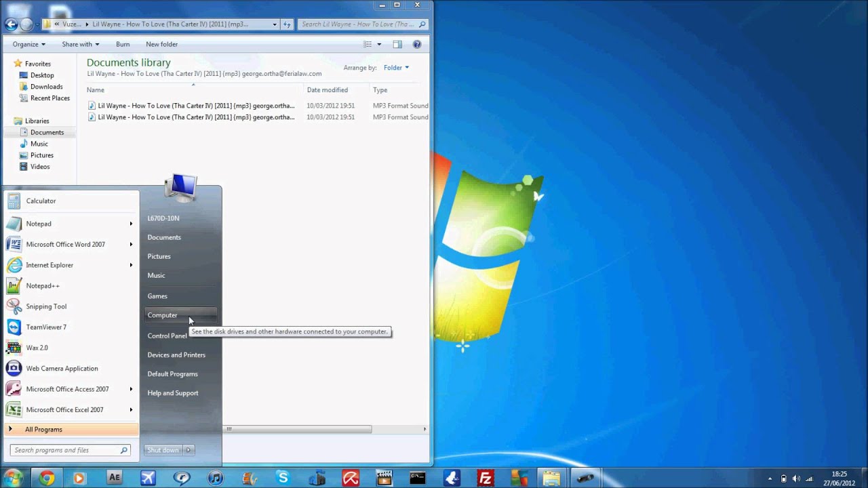Click Explorer search field

click(x=363, y=24)
